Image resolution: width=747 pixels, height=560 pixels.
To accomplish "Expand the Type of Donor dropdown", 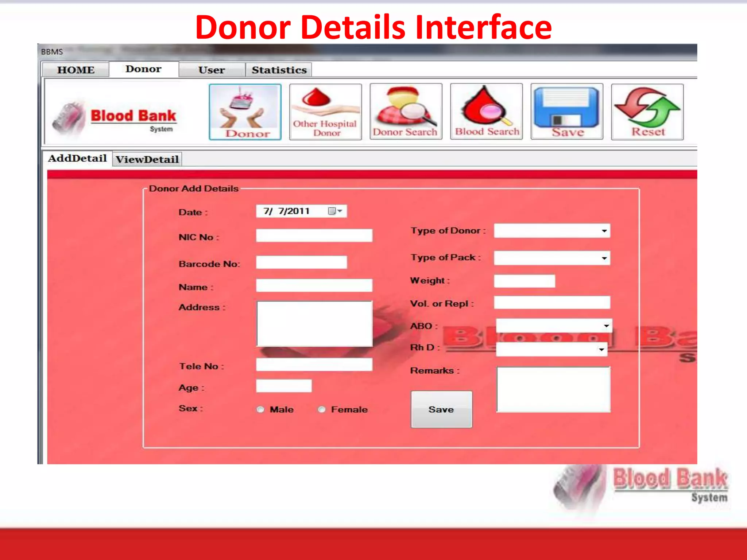I will click(x=604, y=231).
